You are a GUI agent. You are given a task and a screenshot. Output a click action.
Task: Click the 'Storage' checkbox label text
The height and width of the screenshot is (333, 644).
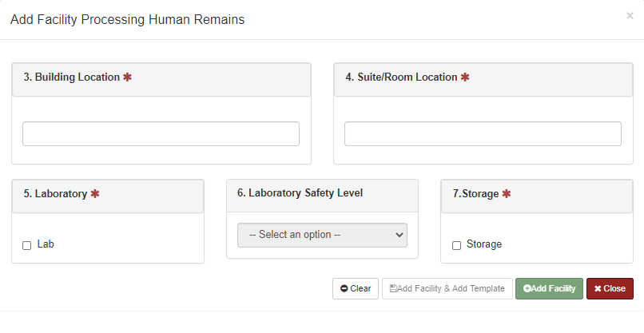[483, 244]
